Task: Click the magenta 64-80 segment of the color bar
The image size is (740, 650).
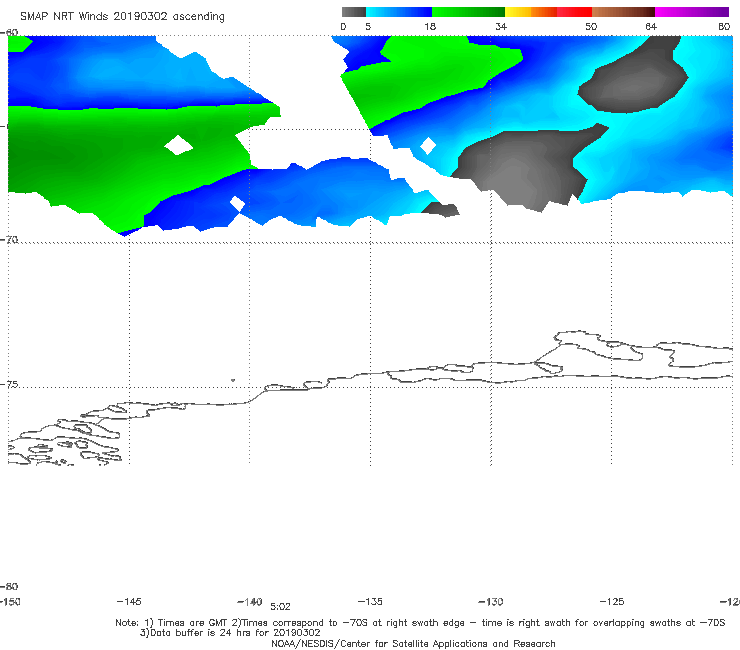Action: pos(692,12)
